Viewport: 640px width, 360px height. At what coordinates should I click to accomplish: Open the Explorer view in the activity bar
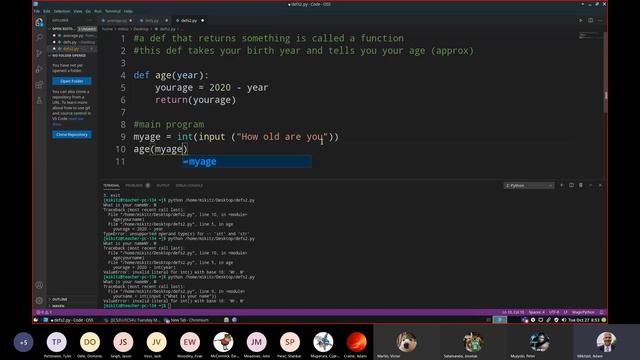[x=40, y=22]
